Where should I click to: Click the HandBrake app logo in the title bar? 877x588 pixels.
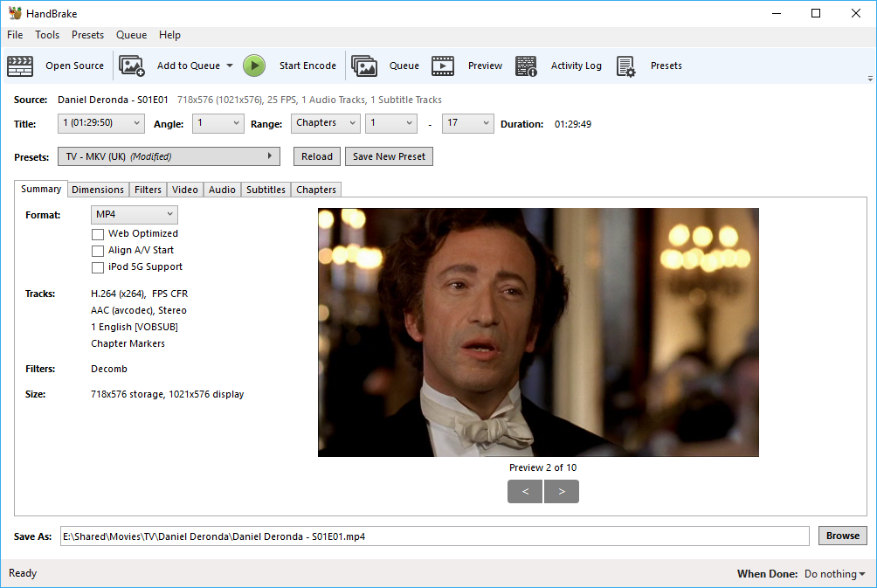click(15, 13)
